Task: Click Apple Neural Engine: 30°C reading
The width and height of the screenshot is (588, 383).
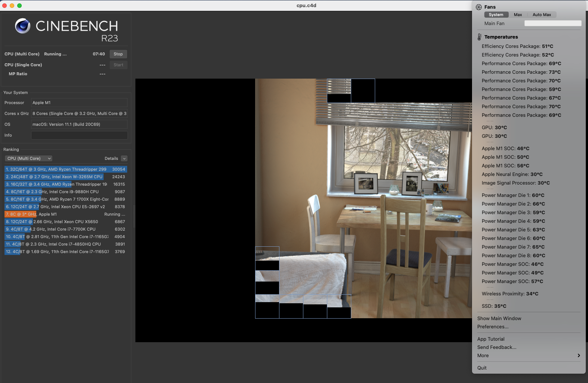Action: point(512,174)
